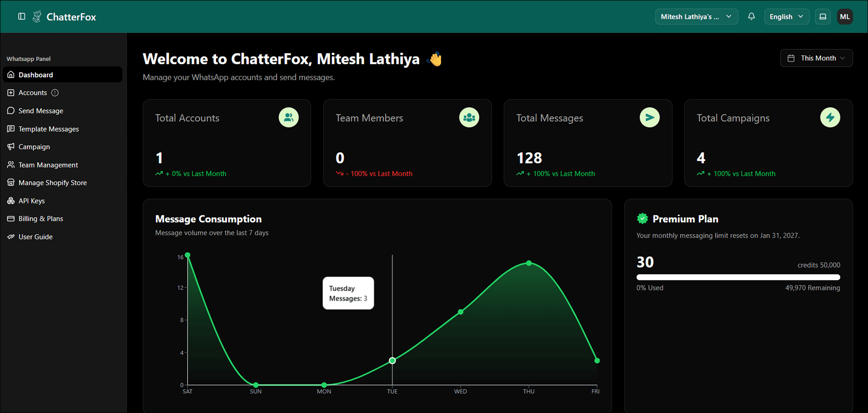
Task: Open the Campaign section
Action: (62, 147)
